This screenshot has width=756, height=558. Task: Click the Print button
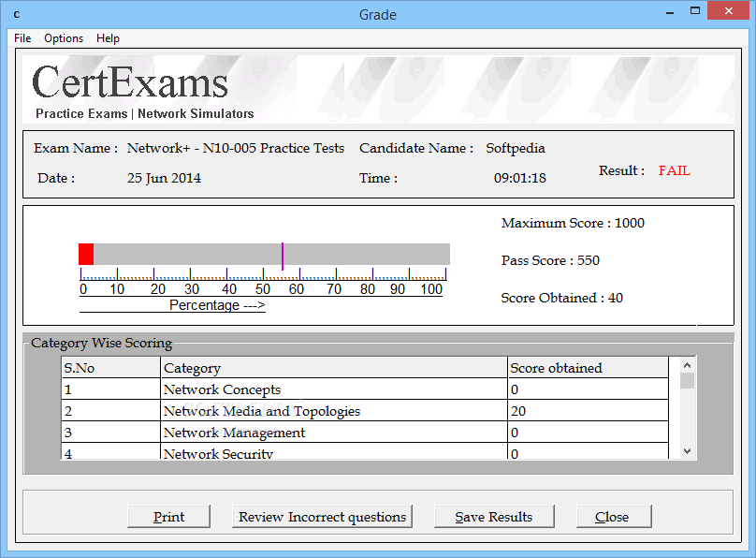168,517
